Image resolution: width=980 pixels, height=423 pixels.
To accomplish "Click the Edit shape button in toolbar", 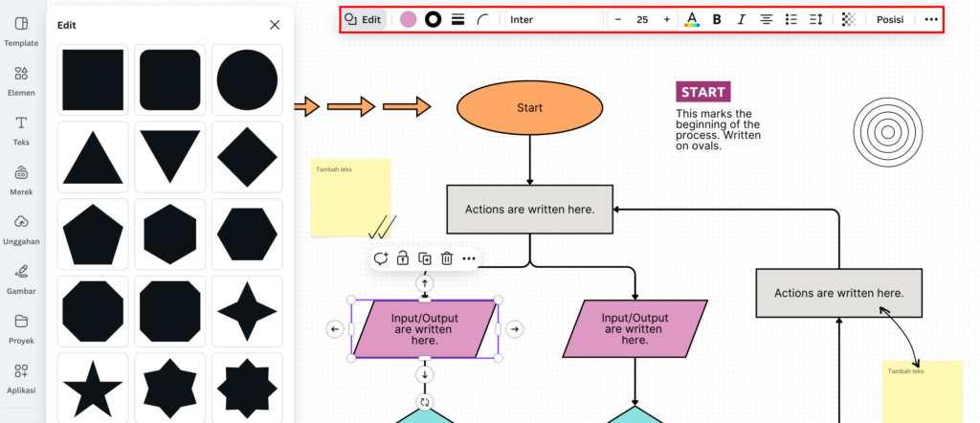I will point(364,19).
